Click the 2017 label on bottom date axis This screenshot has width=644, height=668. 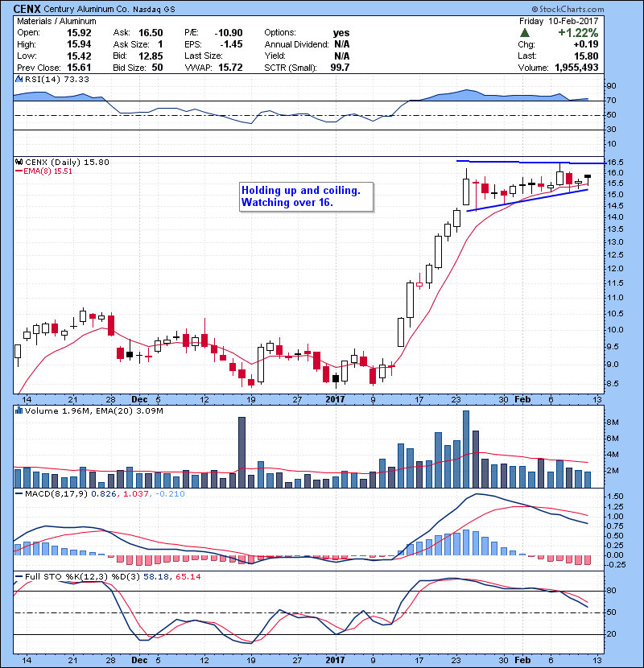(335, 660)
